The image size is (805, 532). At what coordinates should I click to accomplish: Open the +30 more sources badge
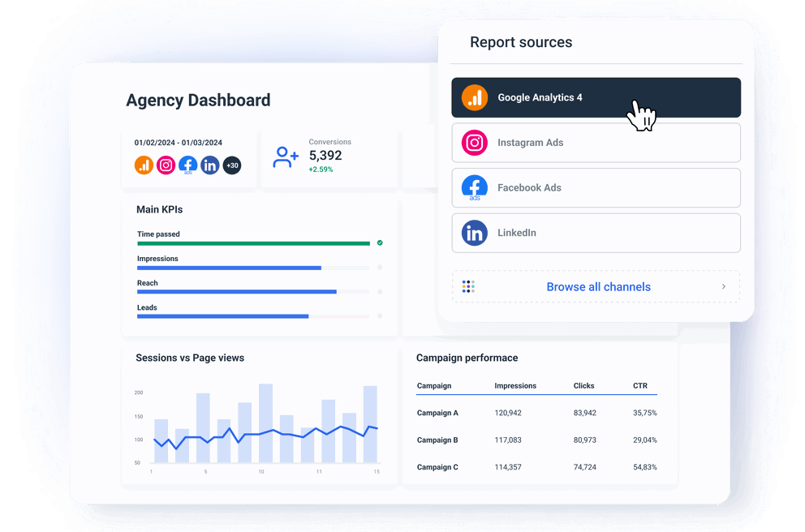click(232, 165)
